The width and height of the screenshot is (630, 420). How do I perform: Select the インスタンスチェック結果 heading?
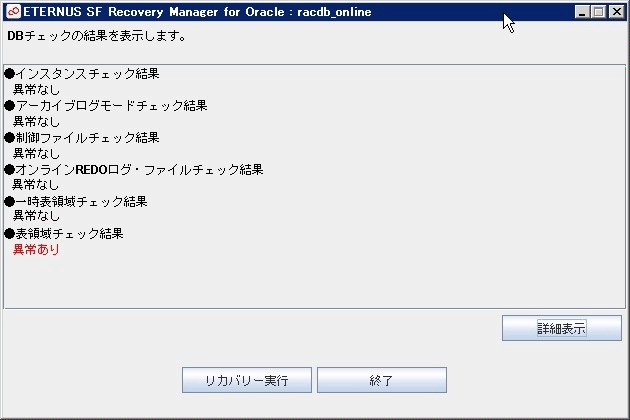[82, 74]
